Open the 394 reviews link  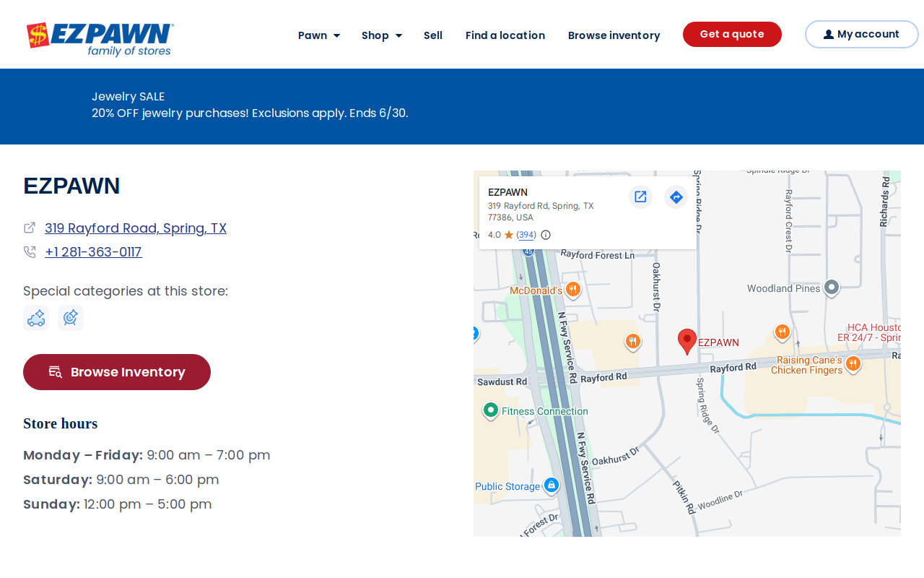(526, 235)
